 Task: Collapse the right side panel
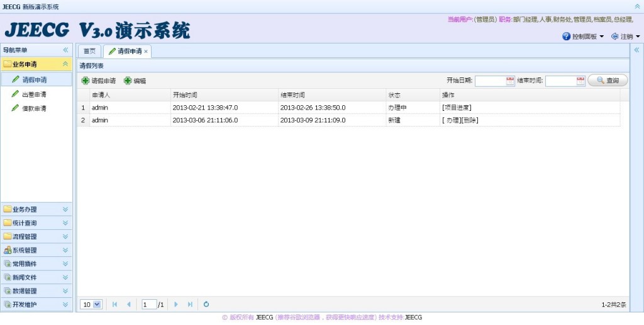(636, 50)
